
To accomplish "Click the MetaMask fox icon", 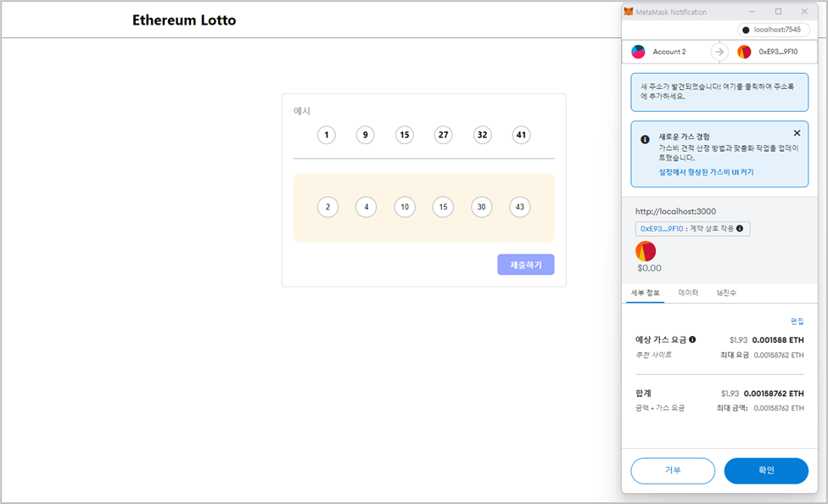I will pos(627,11).
